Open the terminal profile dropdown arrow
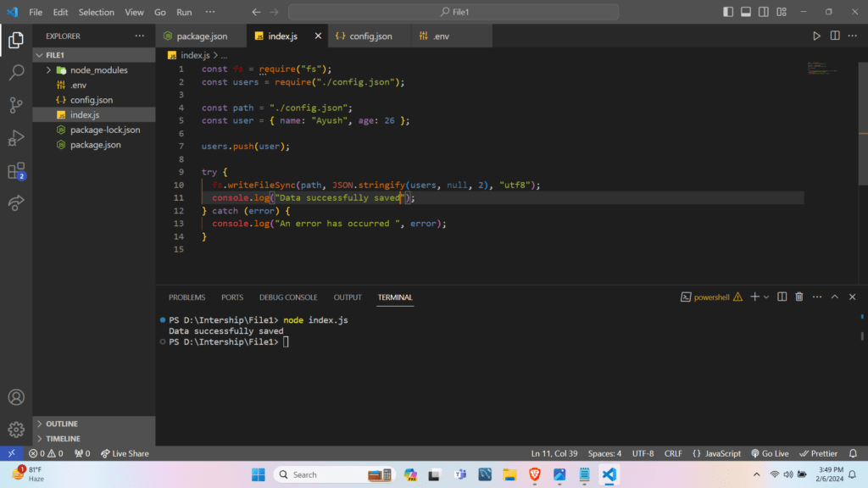Screen dimensions: 868x488 (765, 297)
